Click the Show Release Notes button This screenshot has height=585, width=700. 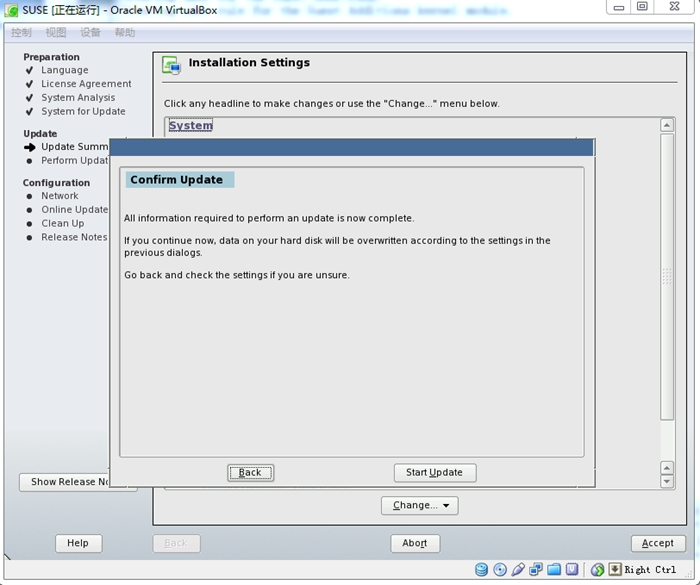click(x=64, y=482)
